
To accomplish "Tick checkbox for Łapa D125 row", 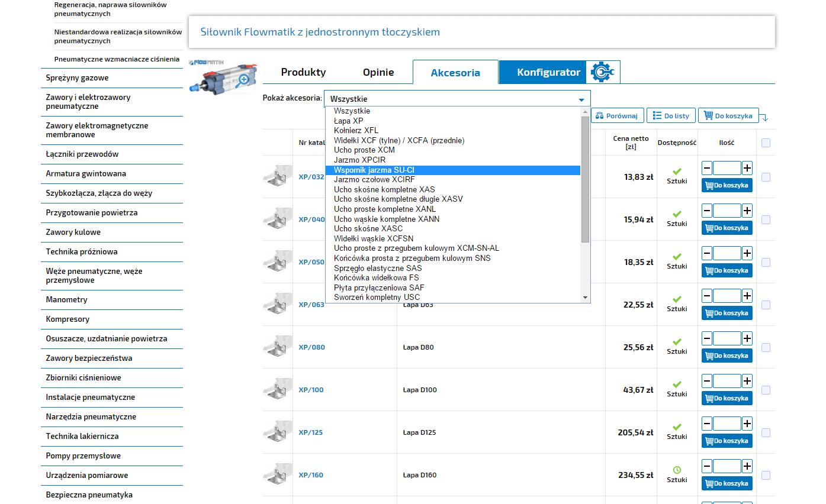I will tap(766, 432).
